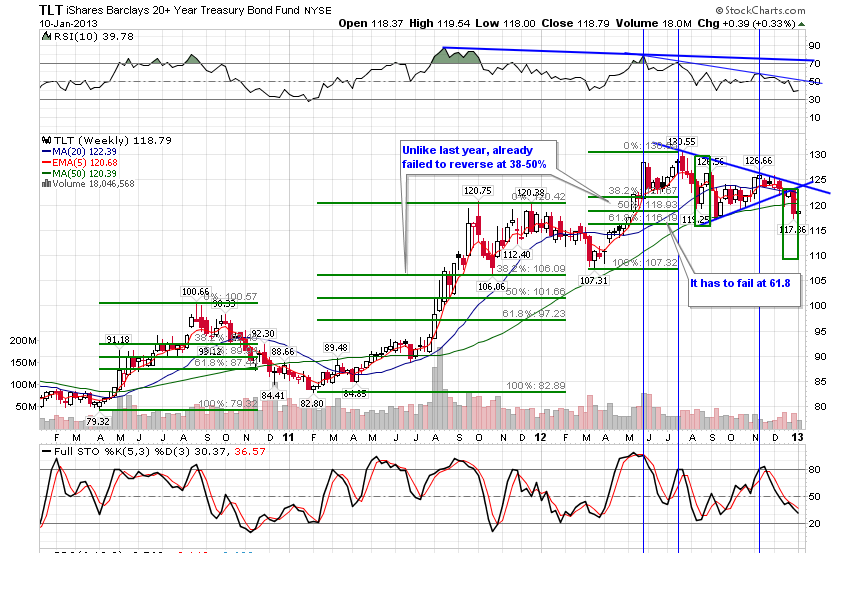Open the StockCharts.com copyright link
Screen dimensions: 843x591
pyautogui.click(x=760, y=10)
